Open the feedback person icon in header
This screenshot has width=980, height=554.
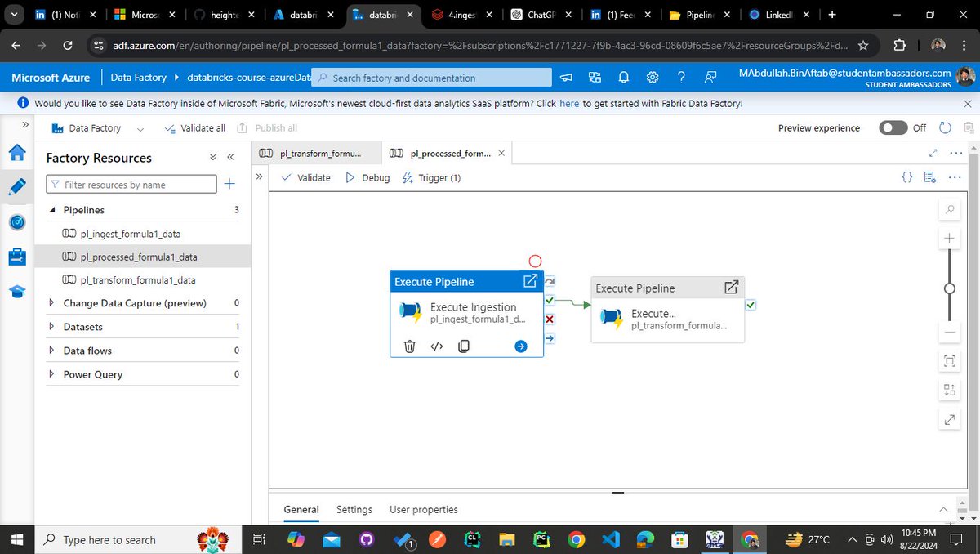pyautogui.click(x=710, y=78)
